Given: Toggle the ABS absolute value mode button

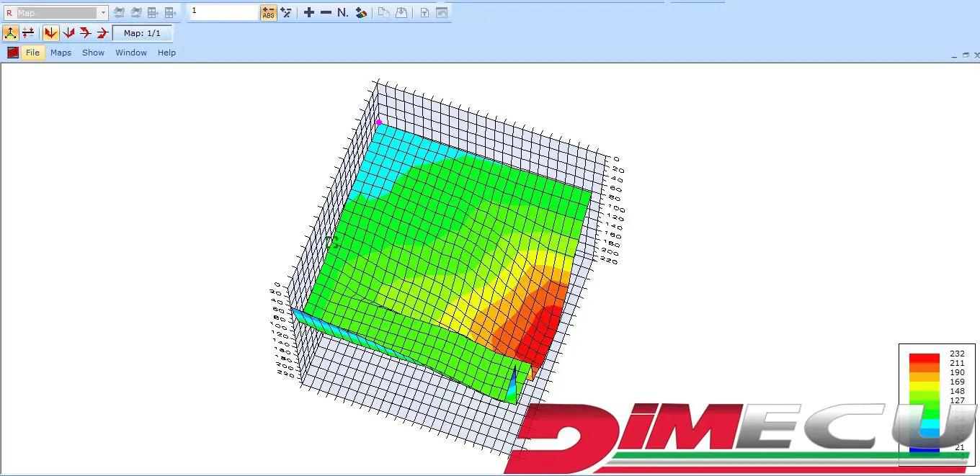Looking at the screenshot, I should 268,12.
